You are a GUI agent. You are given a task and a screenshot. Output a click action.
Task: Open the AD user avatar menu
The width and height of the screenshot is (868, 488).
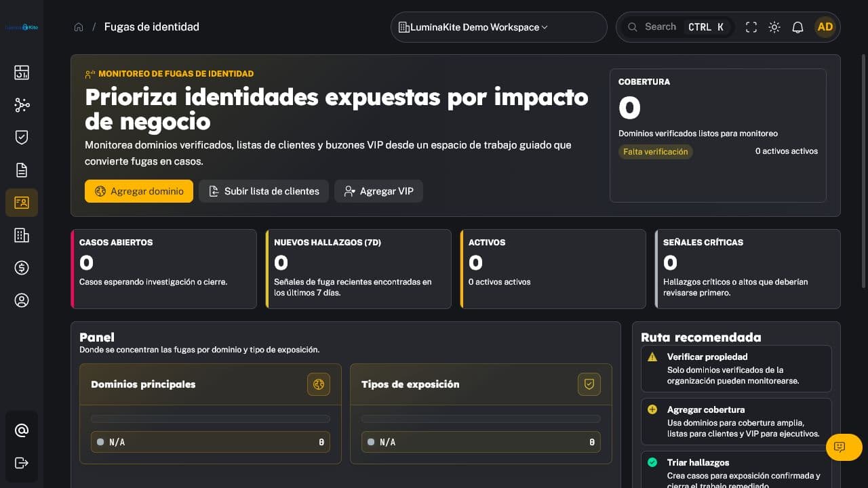pyautogui.click(x=825, y=27)
